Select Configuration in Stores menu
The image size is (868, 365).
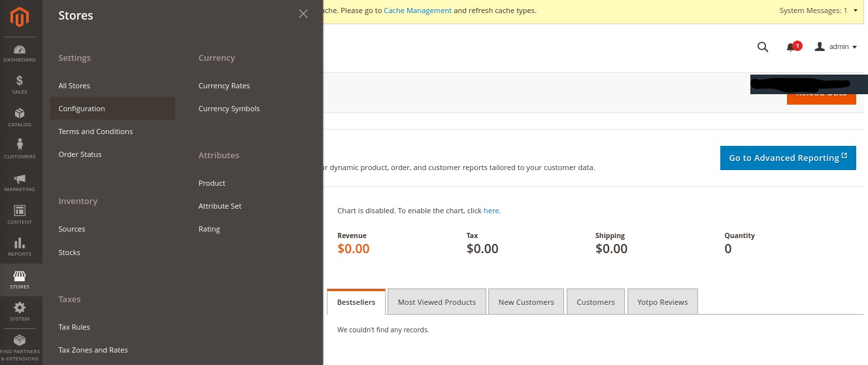(82, 109)
